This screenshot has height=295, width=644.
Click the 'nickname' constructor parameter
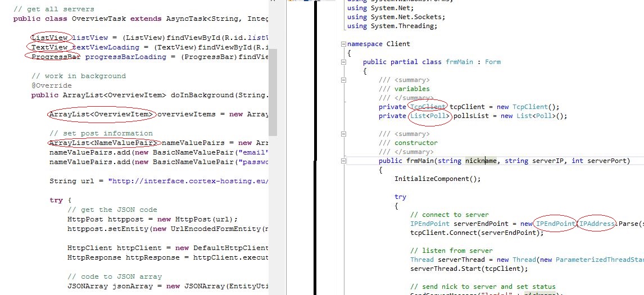pyautogui.click(x=481, y=161)
